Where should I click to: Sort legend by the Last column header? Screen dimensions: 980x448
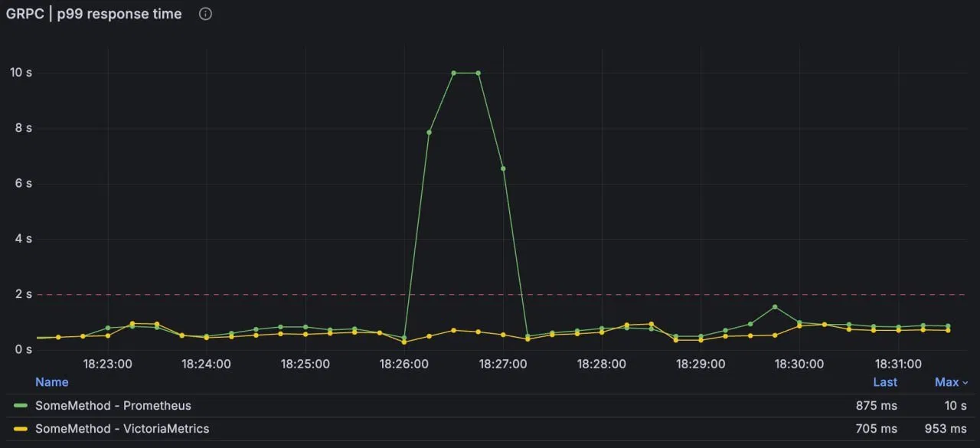click(885, 382)
